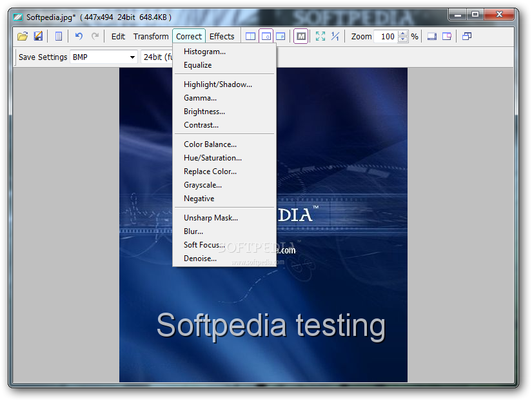Select Replace Color... option
The width and height of the screenshot is (532, 401).
[224, 171]
